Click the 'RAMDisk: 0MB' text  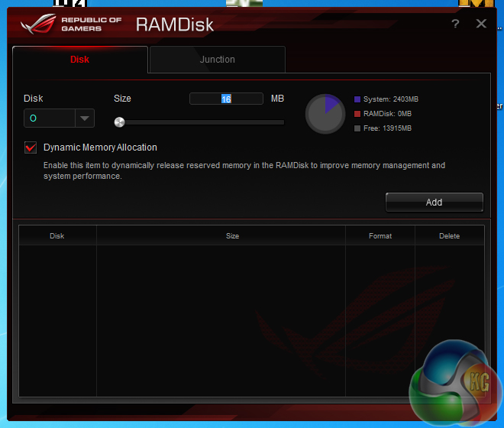click(387, 114)
